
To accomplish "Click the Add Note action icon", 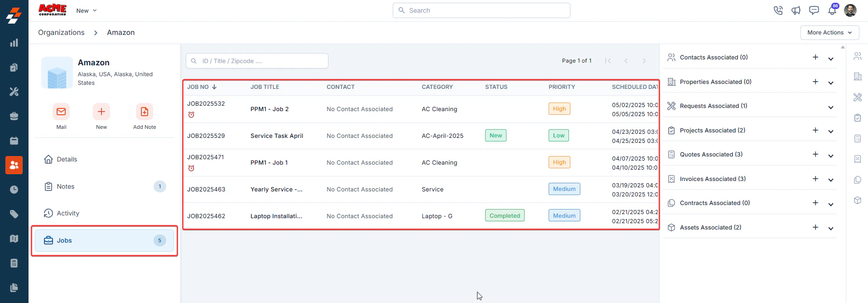I will [145, 112].
